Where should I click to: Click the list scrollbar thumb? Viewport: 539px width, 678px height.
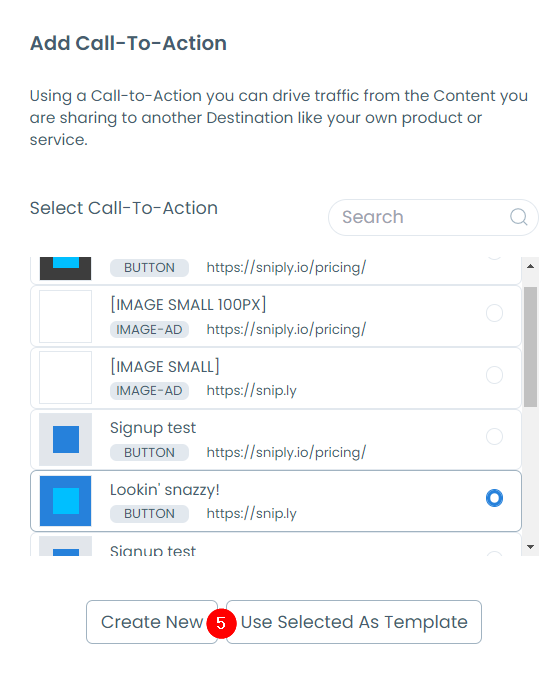coord(530,347)
